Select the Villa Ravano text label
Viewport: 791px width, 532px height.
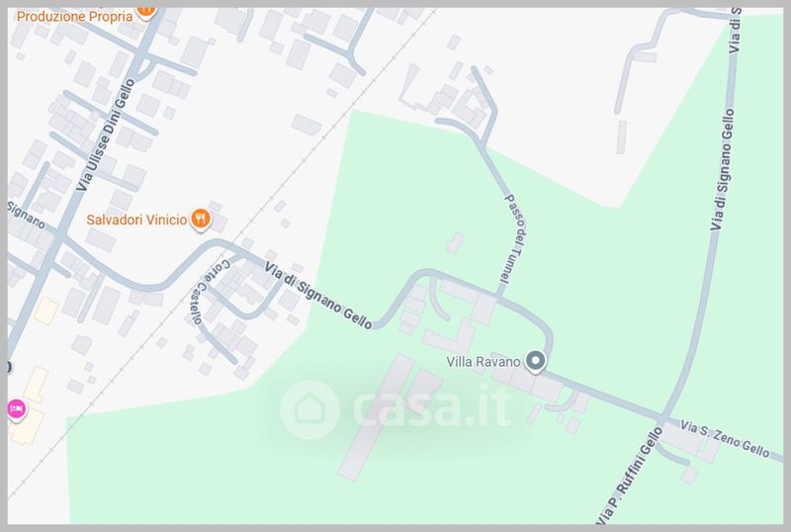(483, 362)
